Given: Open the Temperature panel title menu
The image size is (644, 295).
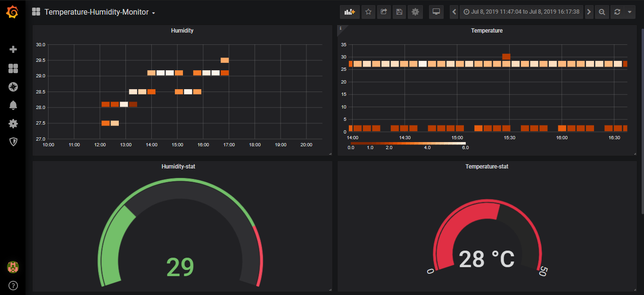Looking at the screenshot, I should [x=487, y=31].
